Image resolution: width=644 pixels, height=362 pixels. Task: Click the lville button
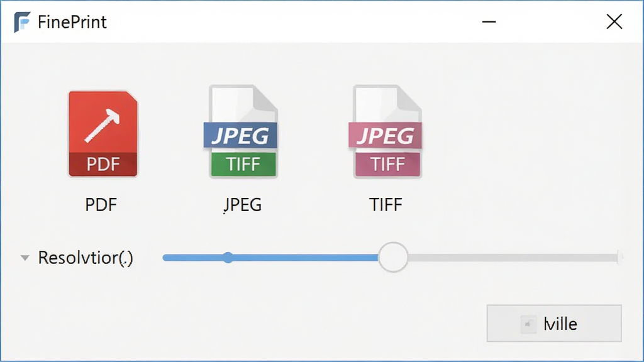tap(554, 324)
